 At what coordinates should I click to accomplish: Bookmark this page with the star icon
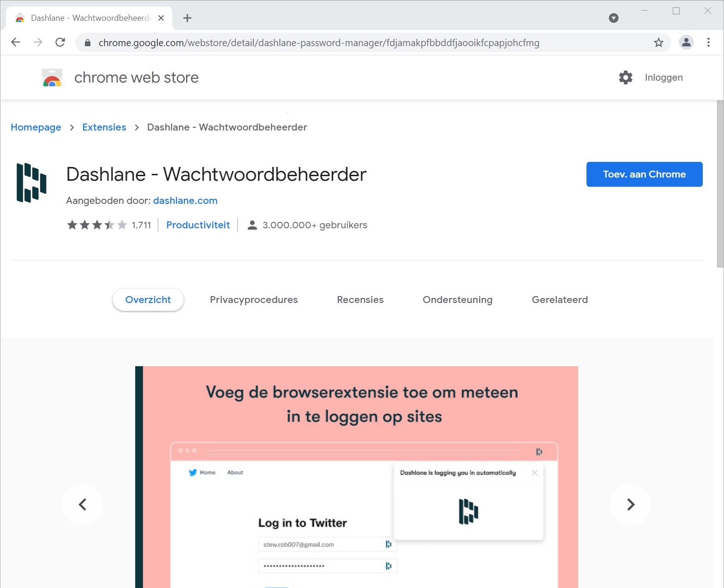658,42
